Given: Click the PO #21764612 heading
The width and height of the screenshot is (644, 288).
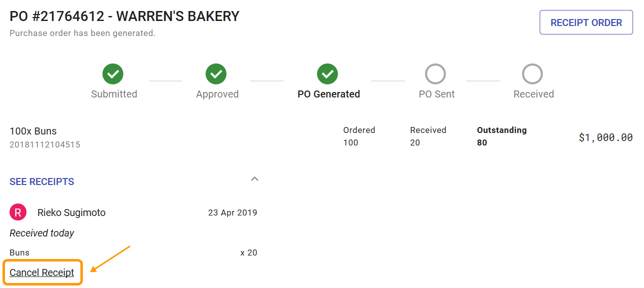Looking at the screenshot, I should [124, 15].
